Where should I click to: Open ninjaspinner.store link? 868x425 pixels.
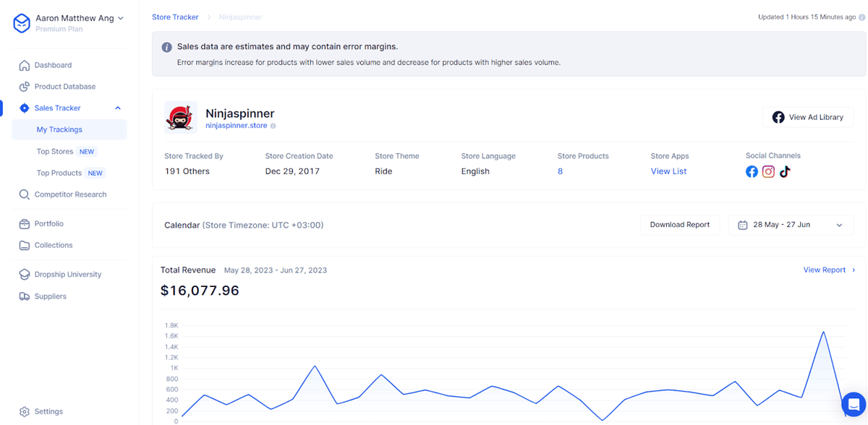tap(237, 126)
